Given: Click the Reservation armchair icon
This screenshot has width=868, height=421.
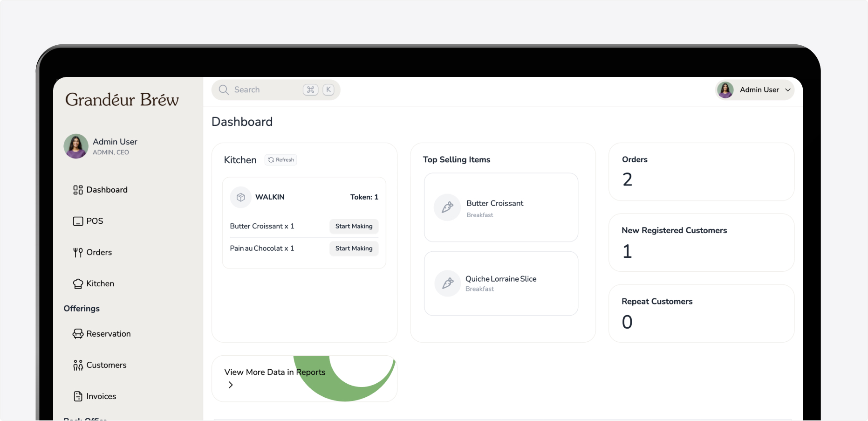Looking at the screenshot, I should 78,334.
